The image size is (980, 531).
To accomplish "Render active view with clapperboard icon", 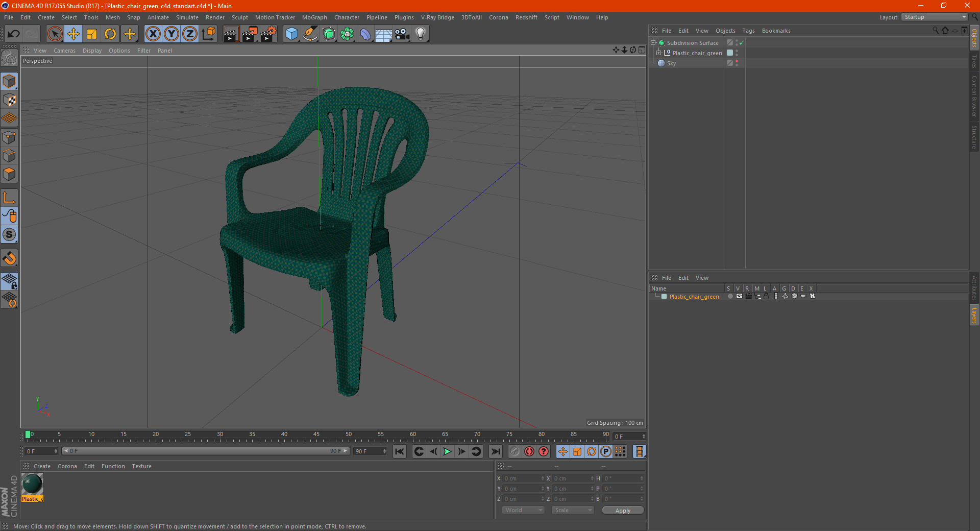I will tap(231, 34).
